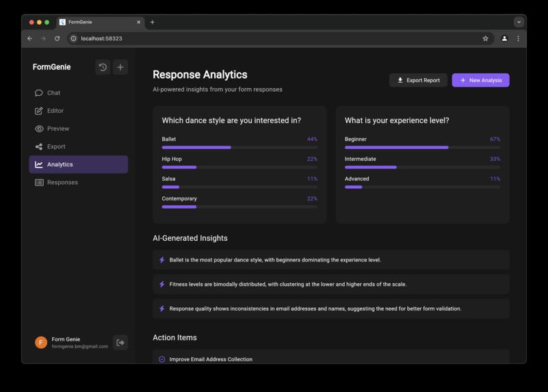Select the FormGenie browser tab

click(101, 22)
